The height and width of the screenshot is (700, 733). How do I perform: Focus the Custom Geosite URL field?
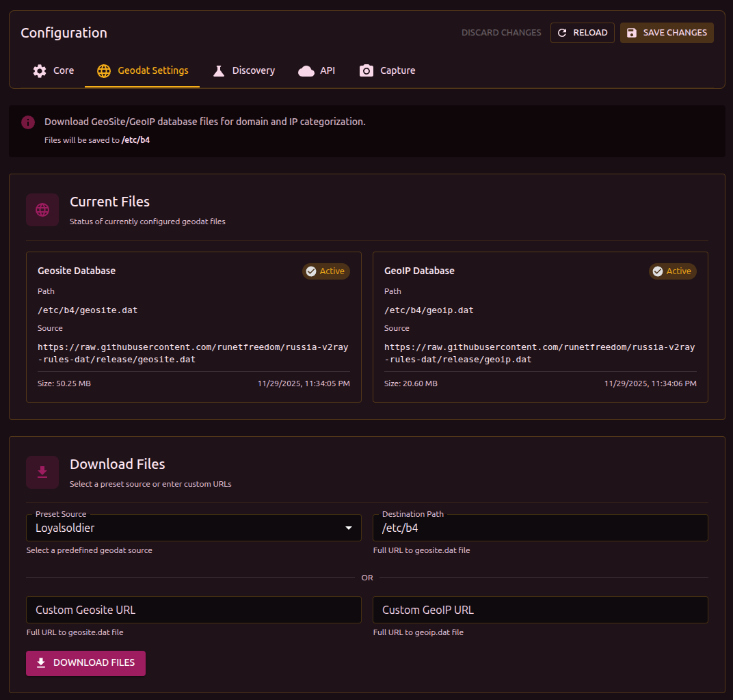point(194,610)
